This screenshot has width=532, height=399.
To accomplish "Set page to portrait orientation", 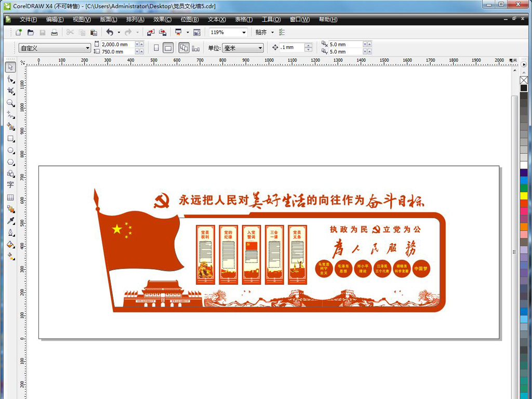I will (x=156, y=48).
